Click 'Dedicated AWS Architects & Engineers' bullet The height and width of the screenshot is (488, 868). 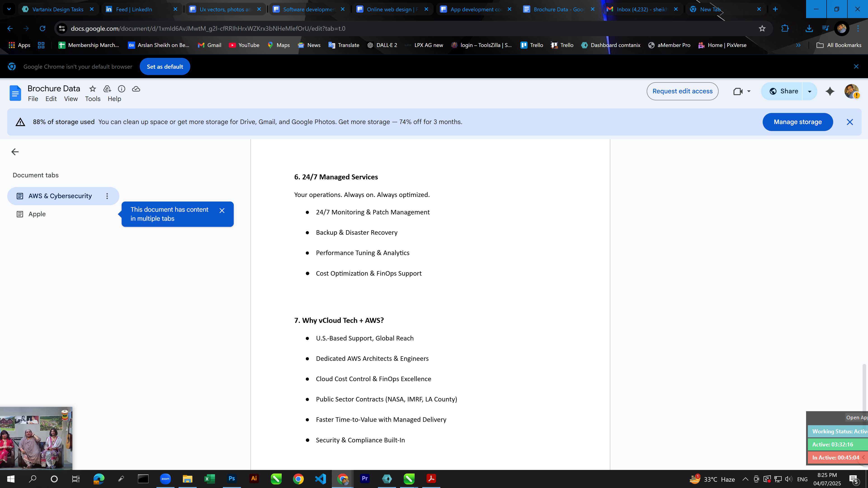(372, 359)
